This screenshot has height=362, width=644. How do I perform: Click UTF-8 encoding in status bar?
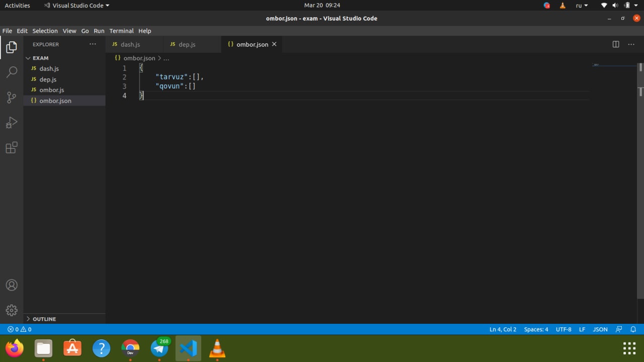(563, 329)
